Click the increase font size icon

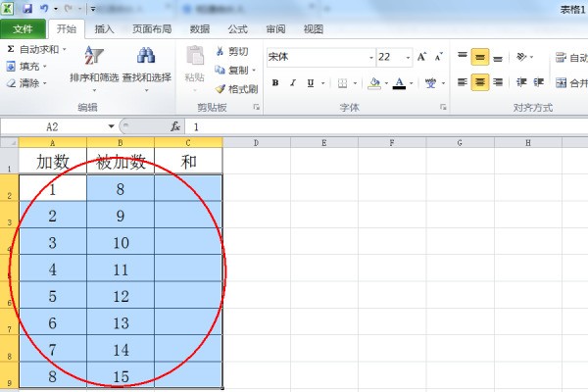[421, 57]
